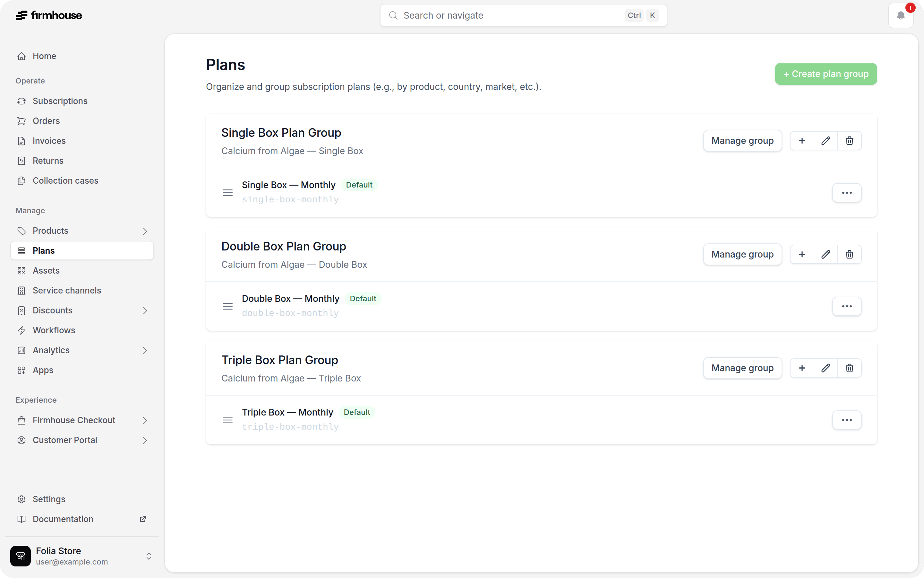Click the Default badge on Triple Box — Monthly

(357, 412)
